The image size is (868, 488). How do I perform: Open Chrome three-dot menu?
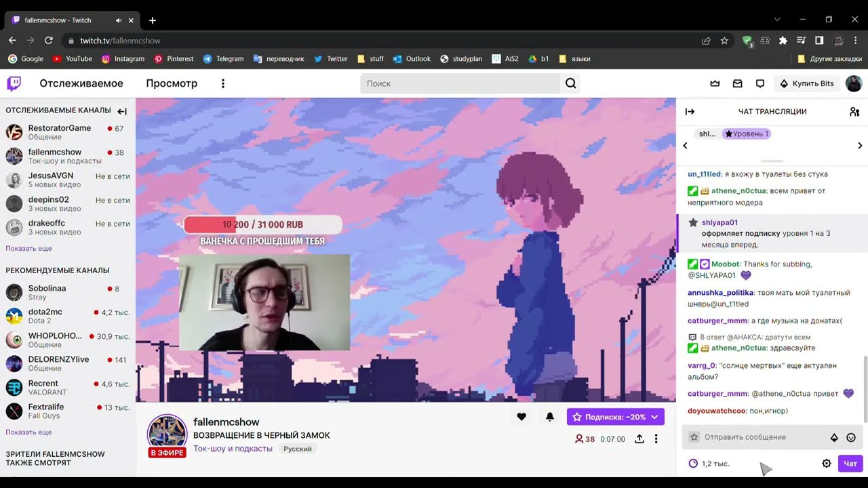[x=856, y=41]
